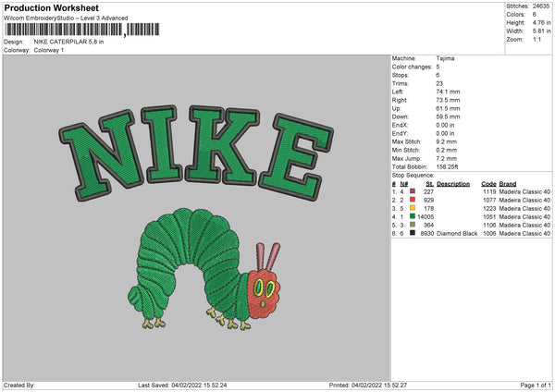Click thread code 1106
Viewport: 555px width, 392px height.
pos(489,225)
